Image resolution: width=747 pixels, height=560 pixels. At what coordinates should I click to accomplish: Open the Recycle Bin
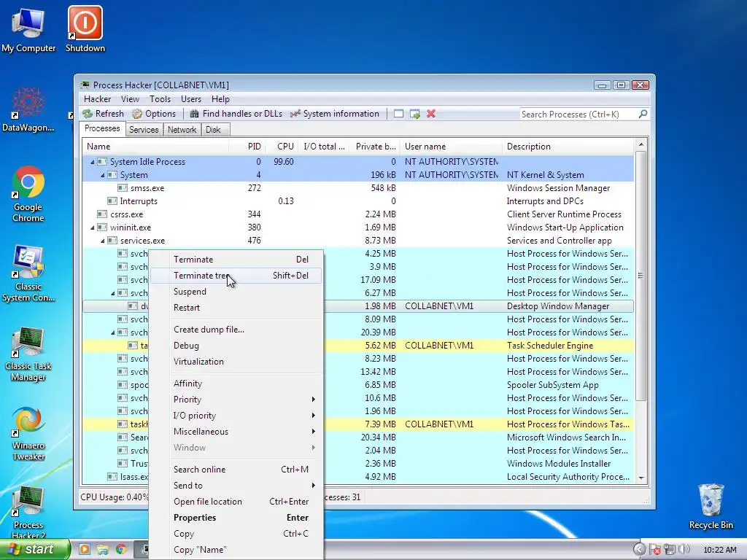711,506
